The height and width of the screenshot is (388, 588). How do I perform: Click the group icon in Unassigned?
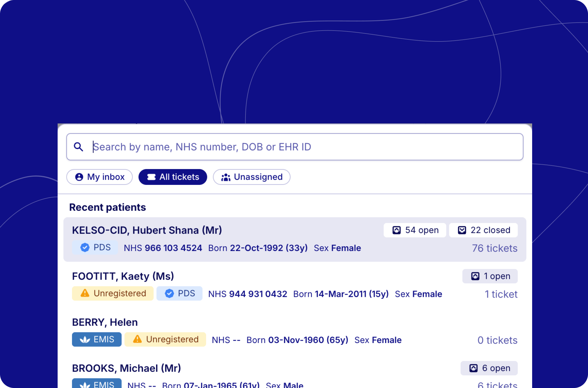[x=226, y=177]
